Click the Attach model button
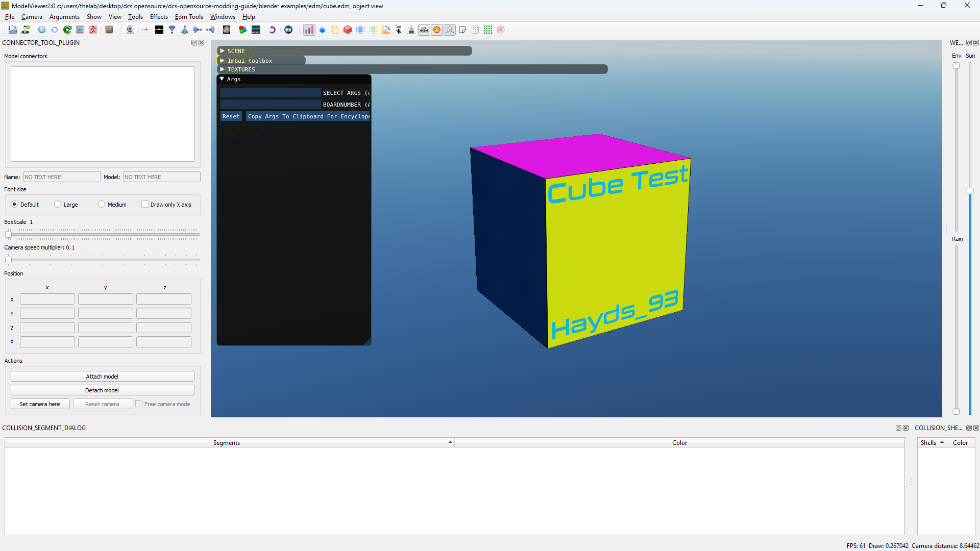The image size is (980, 551). [102, 377]
